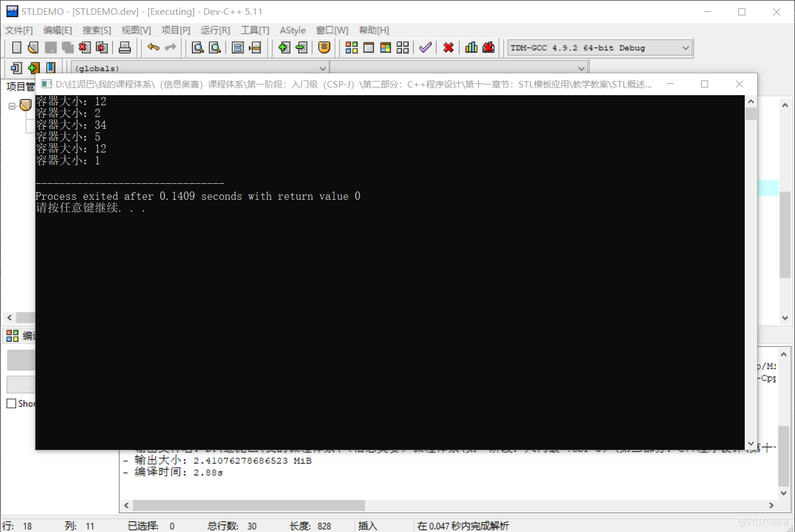Minimize the console output window
The image size is (795, 532).
click(x=670, y=84)
